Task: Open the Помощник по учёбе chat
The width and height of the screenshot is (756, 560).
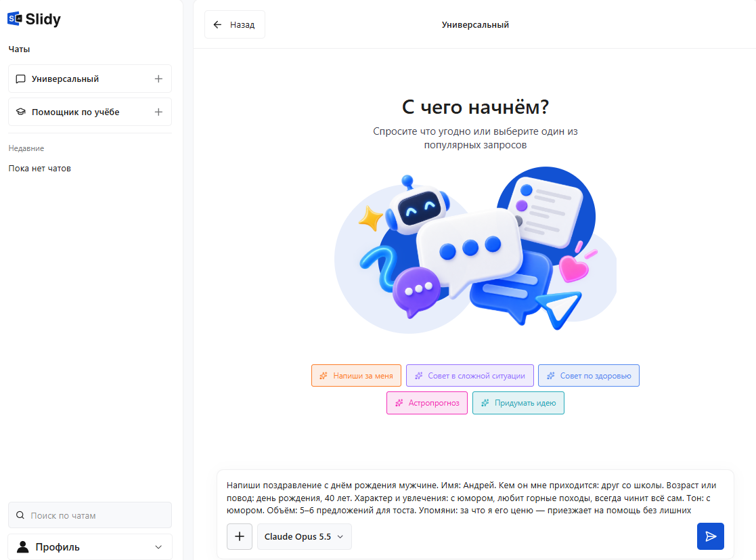Action: coord(90,112)
